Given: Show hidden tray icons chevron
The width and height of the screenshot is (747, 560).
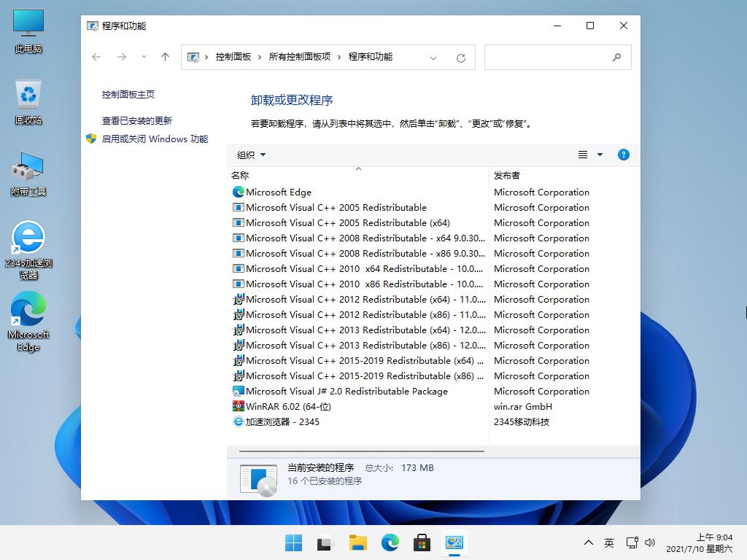Looking at the screenshot, I should [589, 542].
